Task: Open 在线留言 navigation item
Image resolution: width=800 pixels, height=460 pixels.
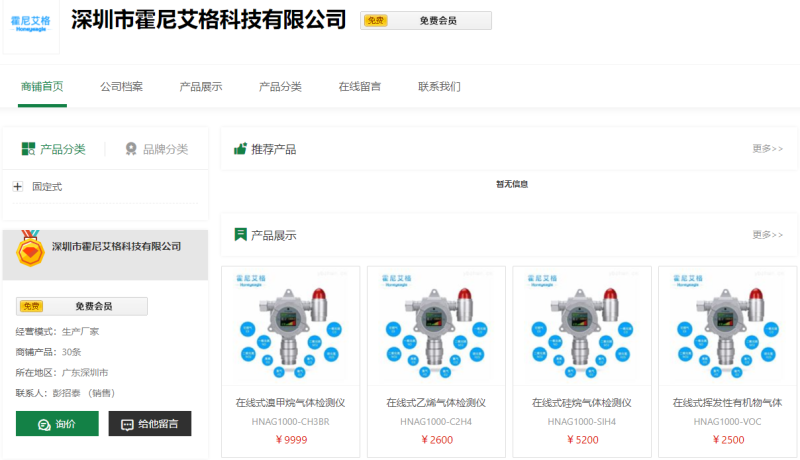Action: tap(359, 87)
